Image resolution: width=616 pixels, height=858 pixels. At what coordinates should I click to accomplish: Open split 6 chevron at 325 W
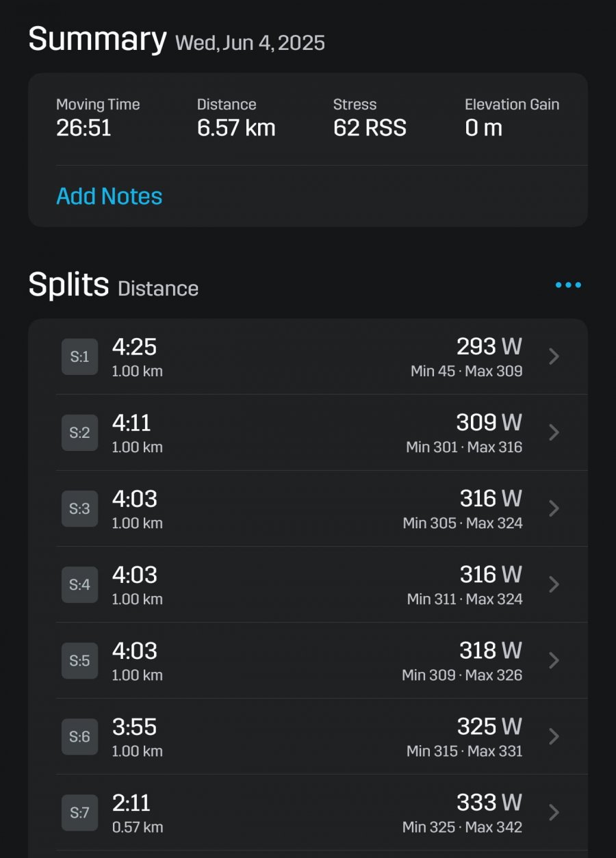pyautogui.click(x=554, y=736)
